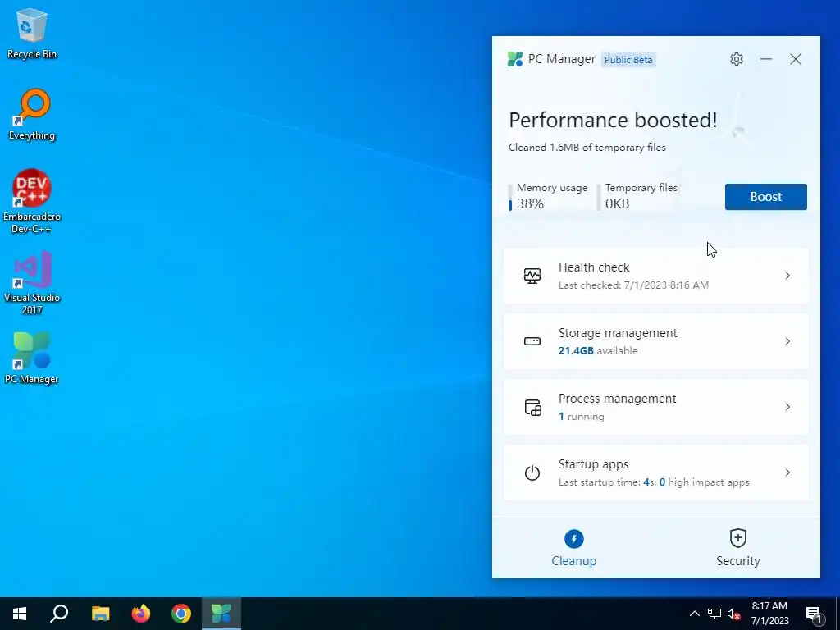This screenshot has height=630, width=840.
Task: Open the notification center icon
Action: click(815, 614)
